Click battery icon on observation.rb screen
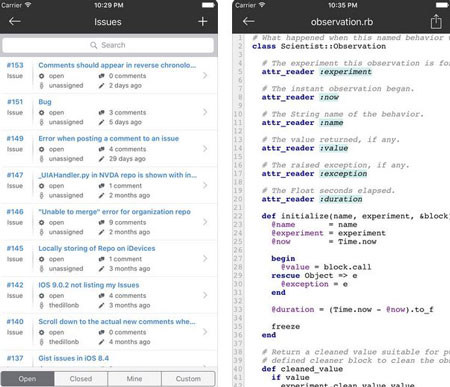450x387 pixels. 443,5
